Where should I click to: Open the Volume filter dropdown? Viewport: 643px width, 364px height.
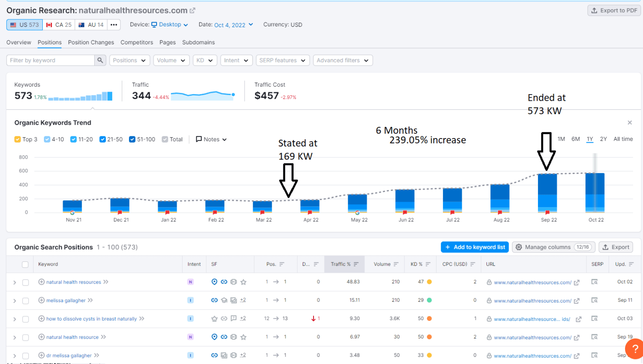(171, 60)
